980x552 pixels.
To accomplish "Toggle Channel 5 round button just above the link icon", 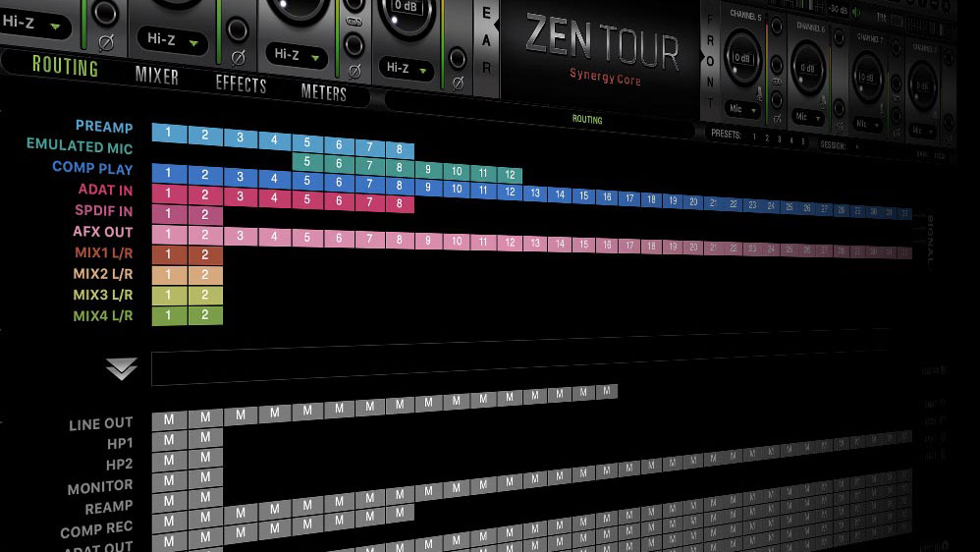I will pos(777,65).
